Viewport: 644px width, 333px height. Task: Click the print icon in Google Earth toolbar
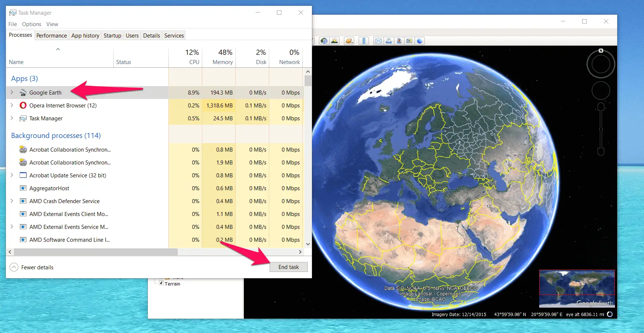pyautogui.click(x=389, y=41)
